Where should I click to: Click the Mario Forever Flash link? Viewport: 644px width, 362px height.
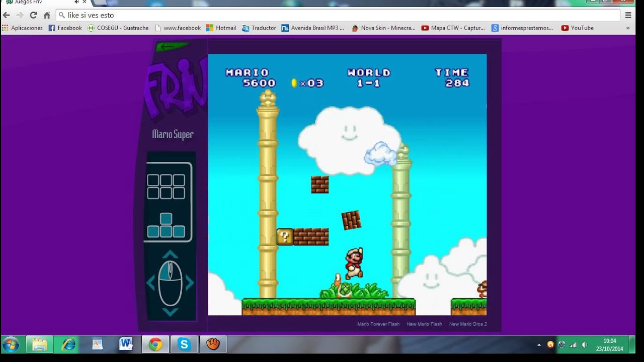pos(378,324)
